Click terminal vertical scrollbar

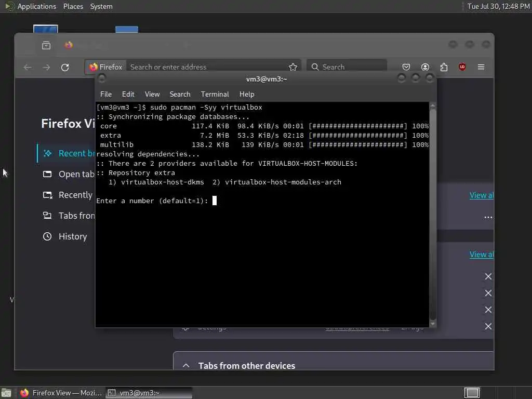coord(433,214)
